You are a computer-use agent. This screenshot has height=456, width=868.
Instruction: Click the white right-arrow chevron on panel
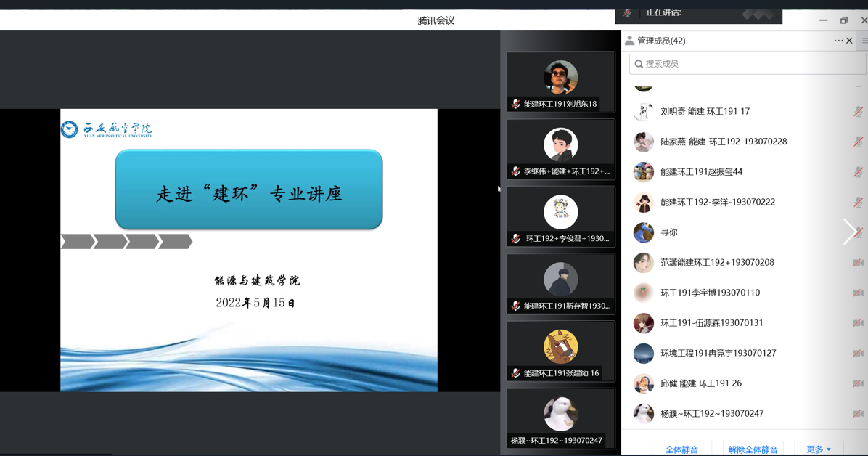point(849,232)
